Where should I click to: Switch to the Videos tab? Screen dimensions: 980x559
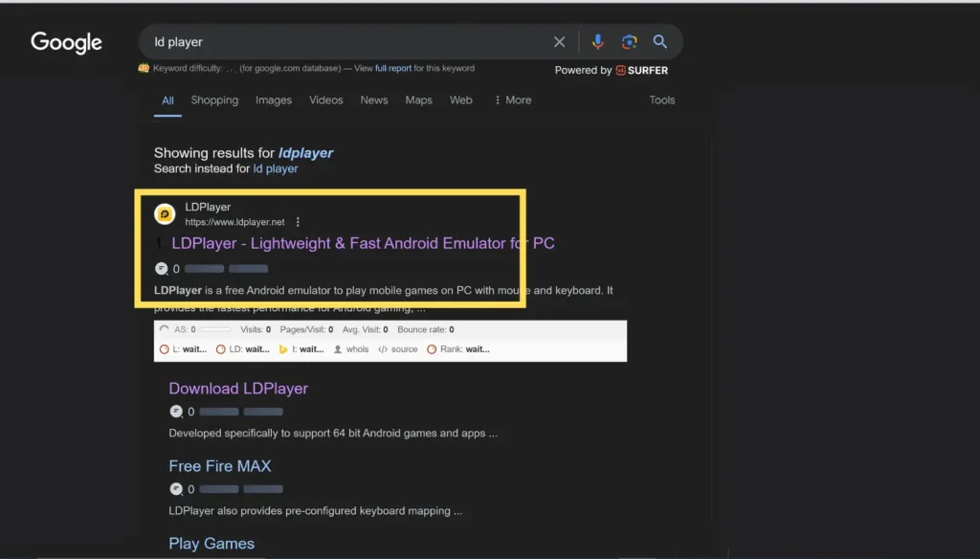(x=325, y=100)
